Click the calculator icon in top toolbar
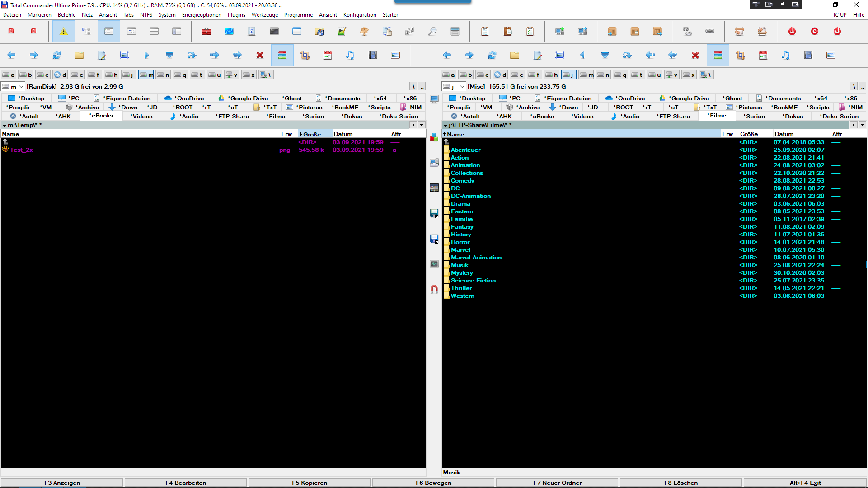Screen dimensions: 868x488 (x=455, y=31)
